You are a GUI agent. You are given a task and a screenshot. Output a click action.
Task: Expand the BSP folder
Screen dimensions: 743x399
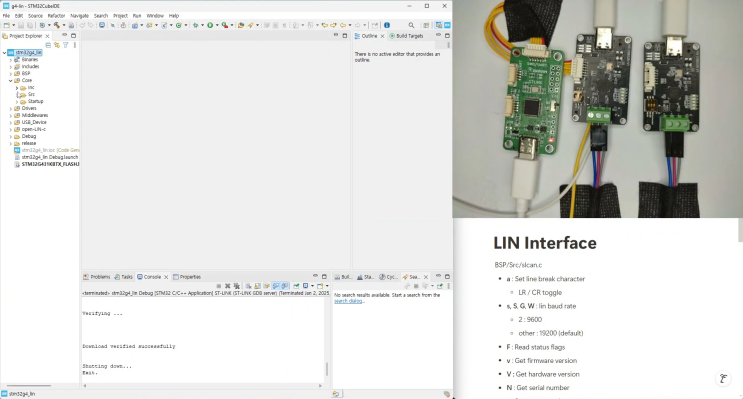(x=11, y=73)
